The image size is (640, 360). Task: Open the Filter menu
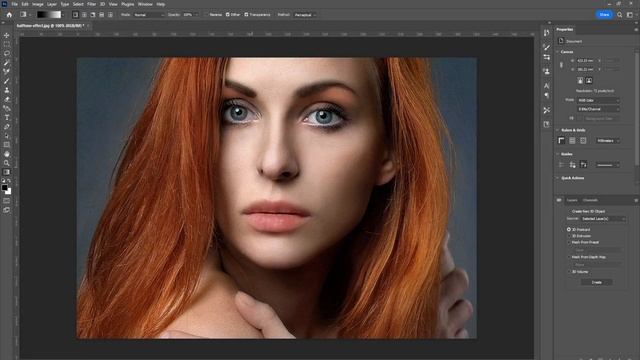[x=91, y=4]
